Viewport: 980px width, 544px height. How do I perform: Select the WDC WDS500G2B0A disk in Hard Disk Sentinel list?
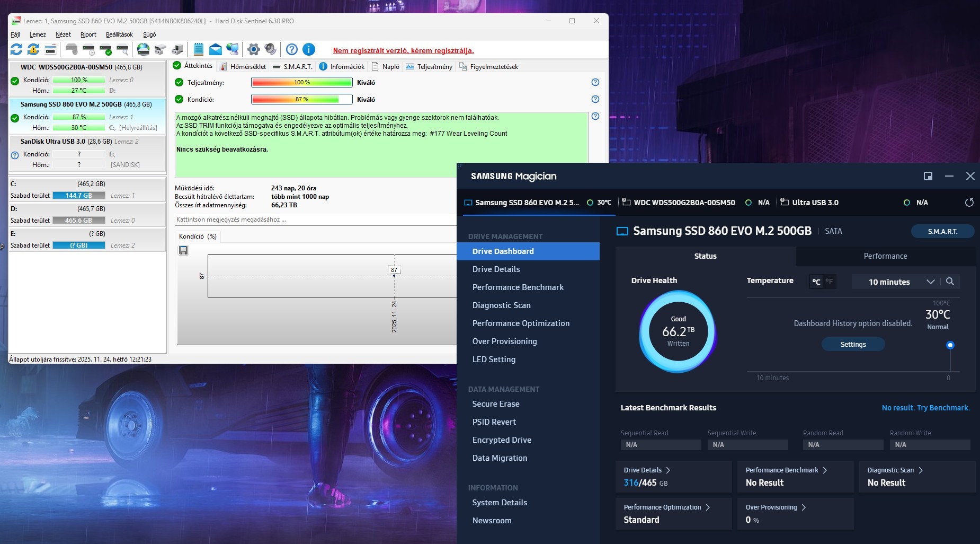point(87,80)
